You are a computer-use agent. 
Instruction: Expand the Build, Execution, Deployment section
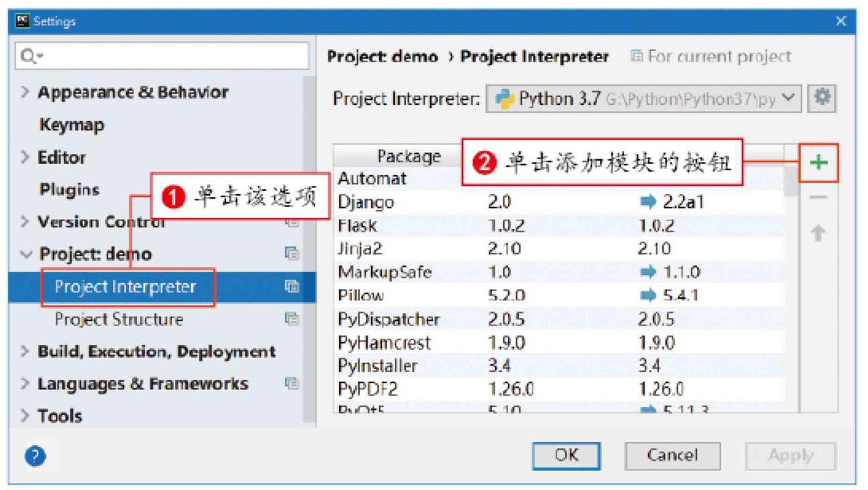pyautogui.click(x=25, y=352)
